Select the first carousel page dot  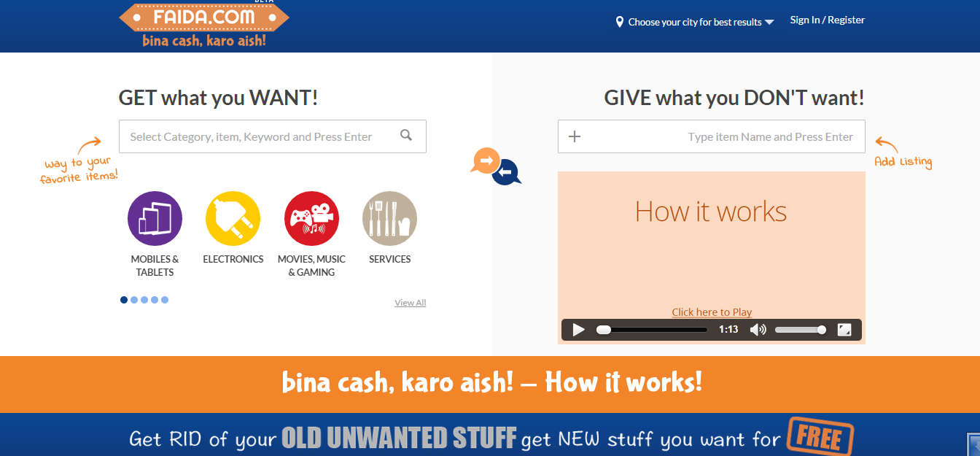[124, 300]
